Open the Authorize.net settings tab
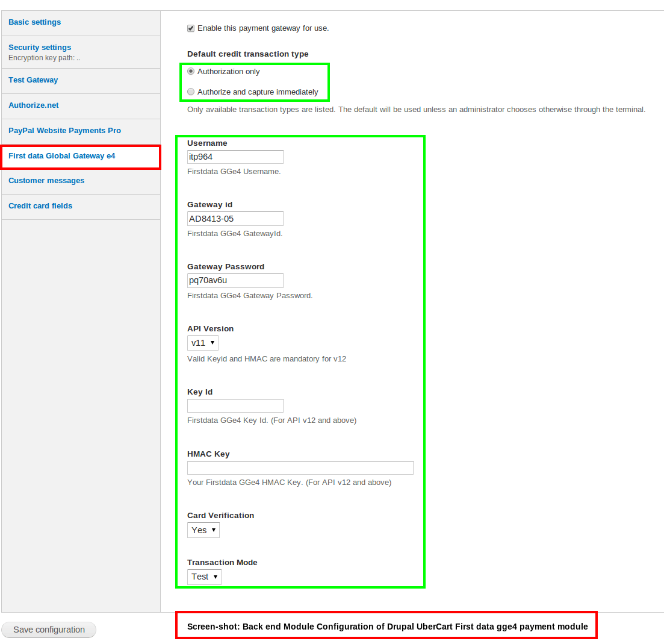This screenshot has height=644, width=664. tap(34, 105)
